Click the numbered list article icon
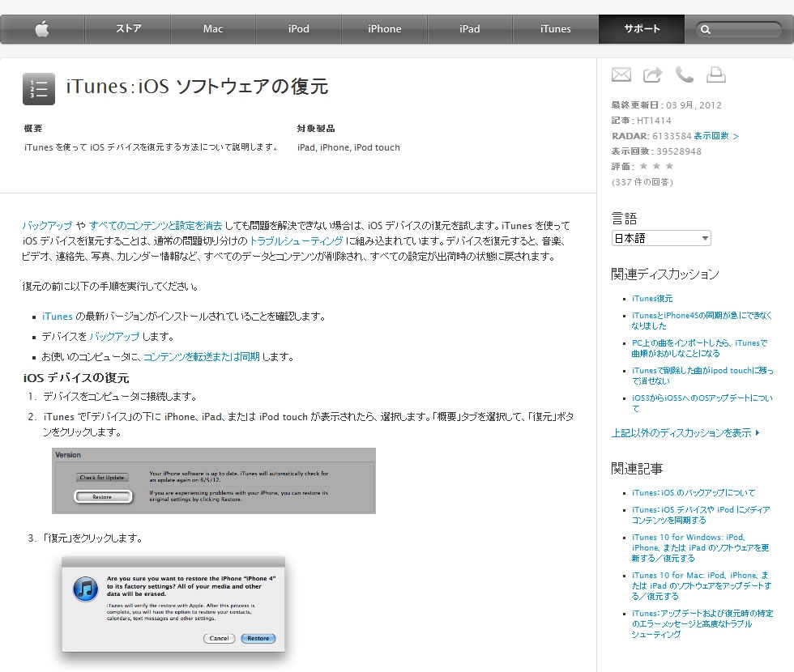The width and height of the screenshot is (794, 672). [39, 89]
